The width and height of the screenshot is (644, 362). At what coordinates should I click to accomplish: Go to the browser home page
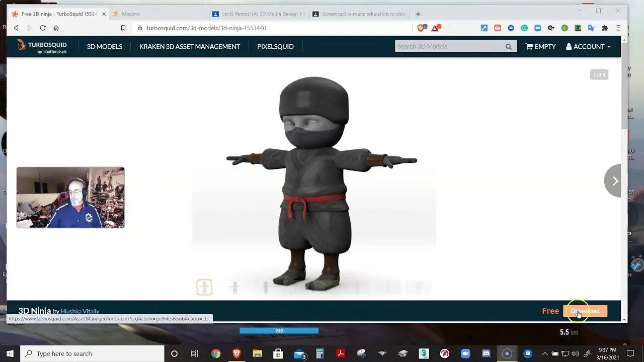56,28
